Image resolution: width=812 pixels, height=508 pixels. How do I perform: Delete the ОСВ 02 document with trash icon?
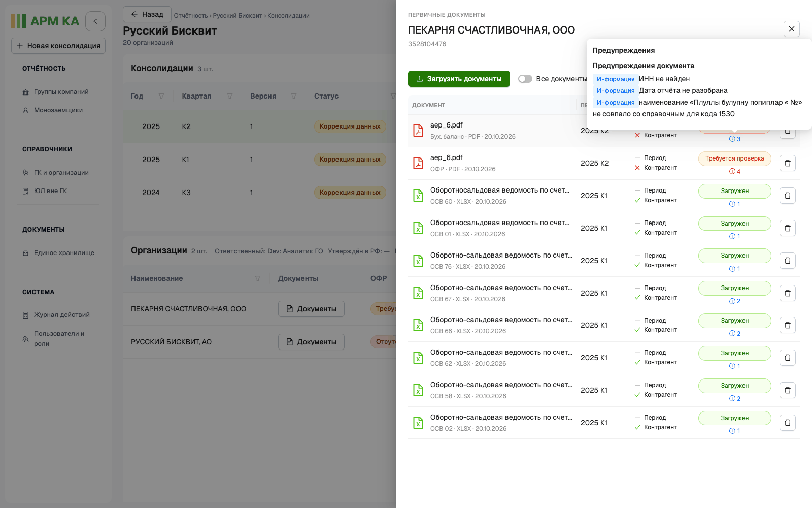787,423
